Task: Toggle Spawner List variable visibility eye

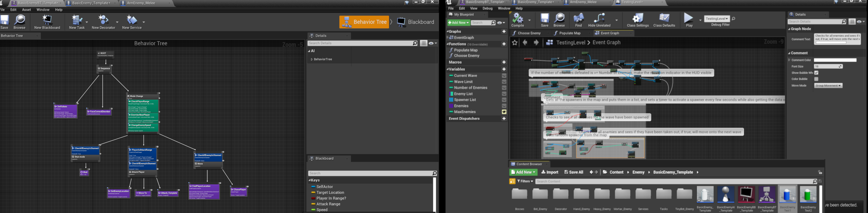Action: (x=504, y=100)
